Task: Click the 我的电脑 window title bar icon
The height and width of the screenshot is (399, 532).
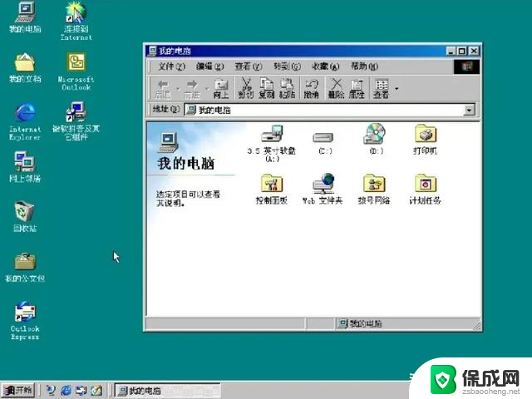Action: point(153,51)
